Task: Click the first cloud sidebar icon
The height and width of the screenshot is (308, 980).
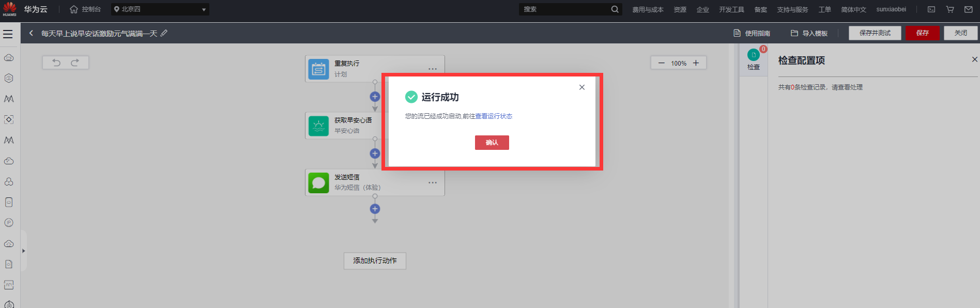Action: (9, 57)
